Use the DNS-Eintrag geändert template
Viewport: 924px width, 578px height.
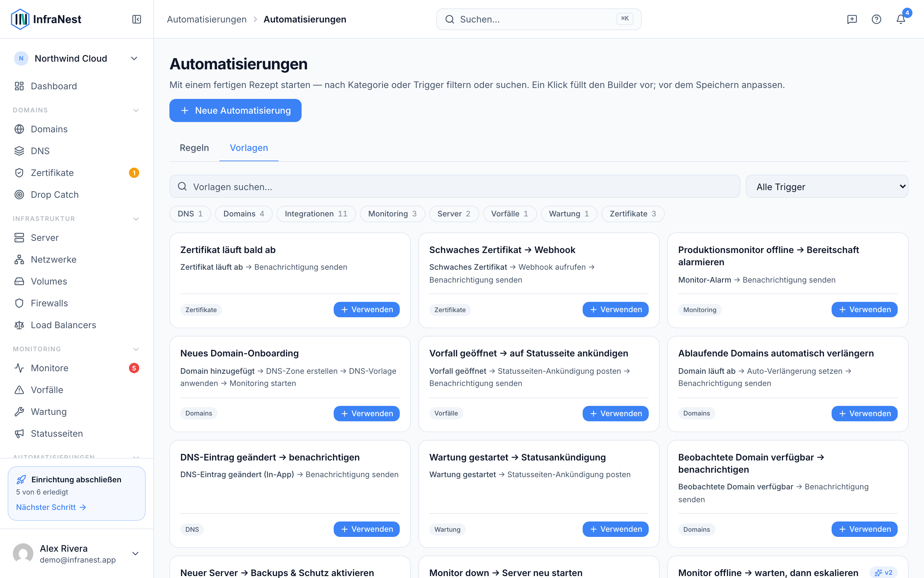pos(366,529)
